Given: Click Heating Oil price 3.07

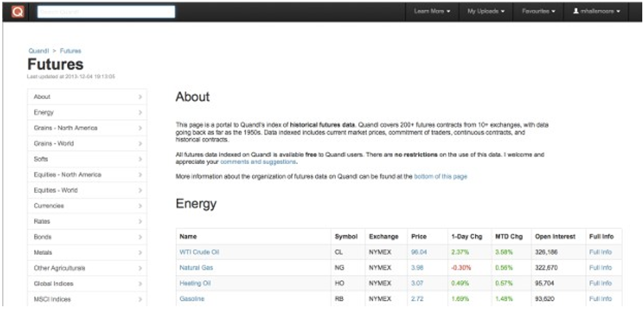Looking at the screenshot, I should coord(417,283).
